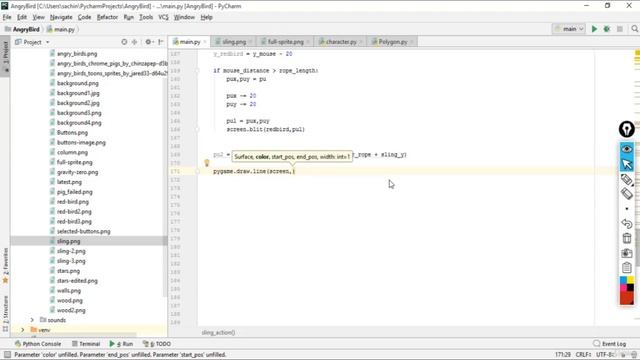Open the 6: TODO tool window
The height and width of the screenshot is (360, 640).
pos(157,344)
